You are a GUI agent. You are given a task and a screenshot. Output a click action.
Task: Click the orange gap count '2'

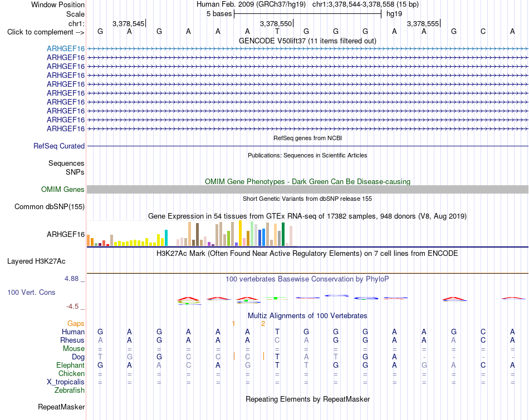263,324
